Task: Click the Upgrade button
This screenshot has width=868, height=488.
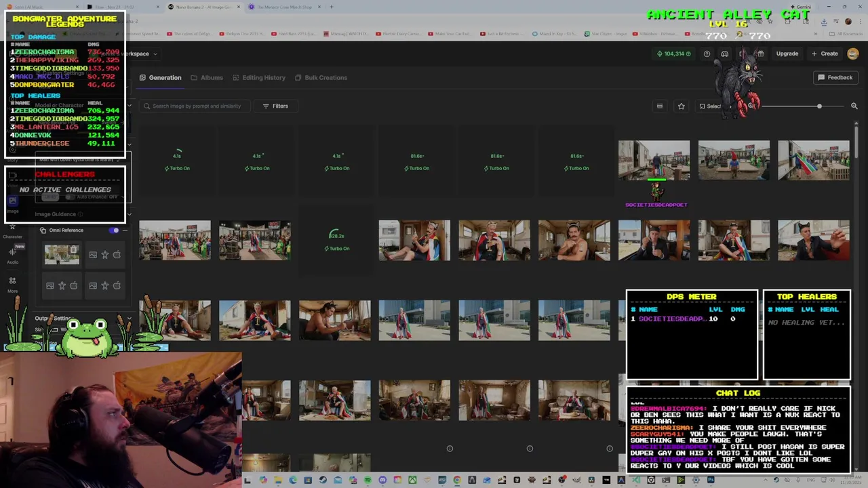Action: coord(787,54)
